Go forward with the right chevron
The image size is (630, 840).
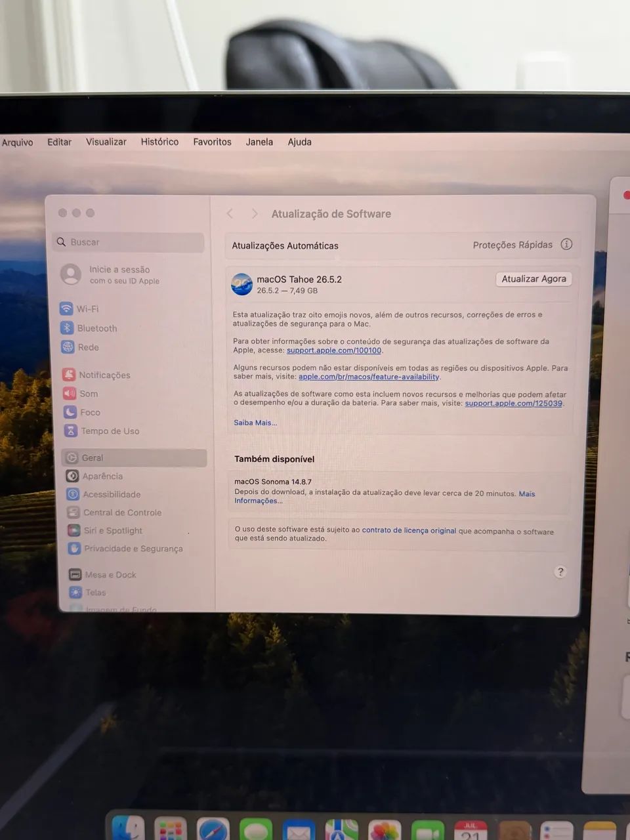tap(255, 214)
